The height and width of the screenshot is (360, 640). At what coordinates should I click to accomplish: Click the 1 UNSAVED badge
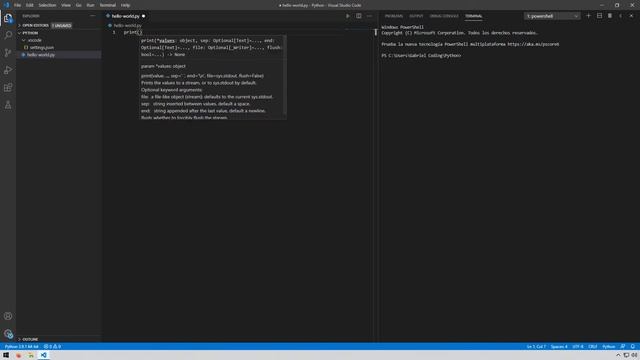pyautogui.click(x=62, y=25)
